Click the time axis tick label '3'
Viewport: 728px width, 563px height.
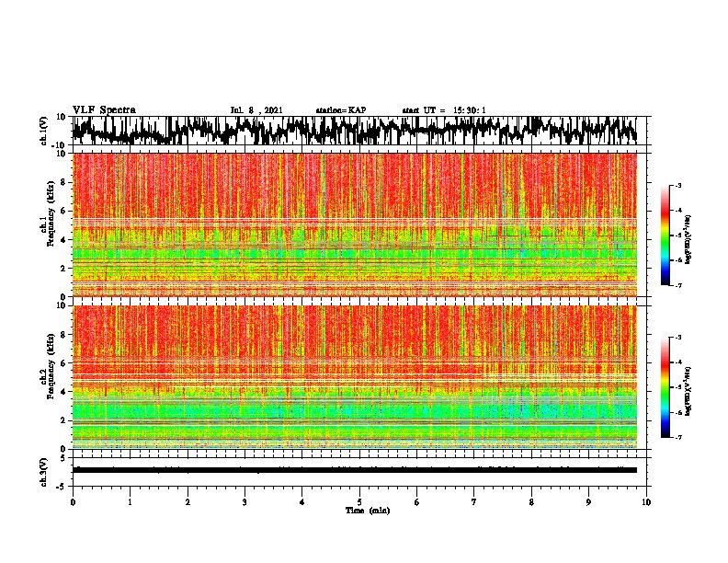tap(245, 502)
